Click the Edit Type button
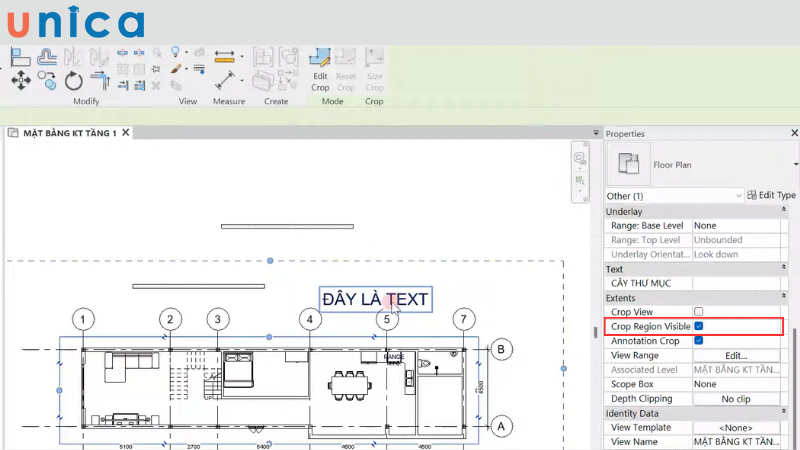This screenshot has height=450, width=800. pos(772,195)
